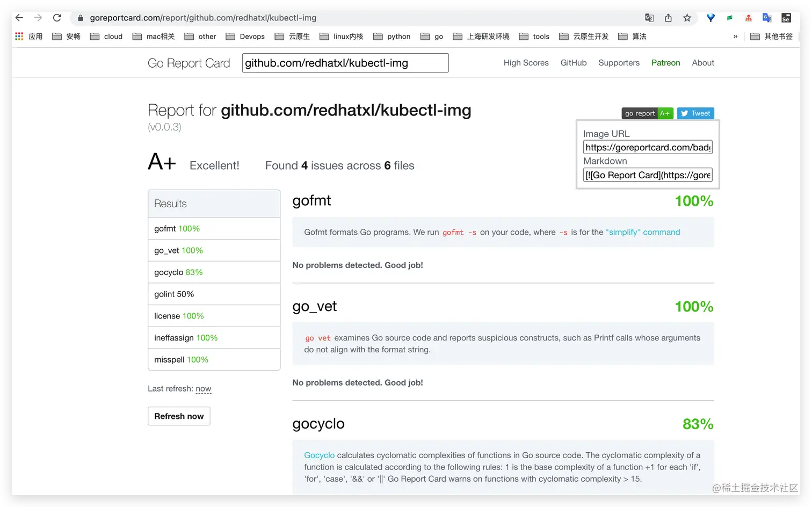Viewport: 812px width, 507px height.
Task: Open the 云原生 bookmark folder
Action: click(x=292, y=37)
